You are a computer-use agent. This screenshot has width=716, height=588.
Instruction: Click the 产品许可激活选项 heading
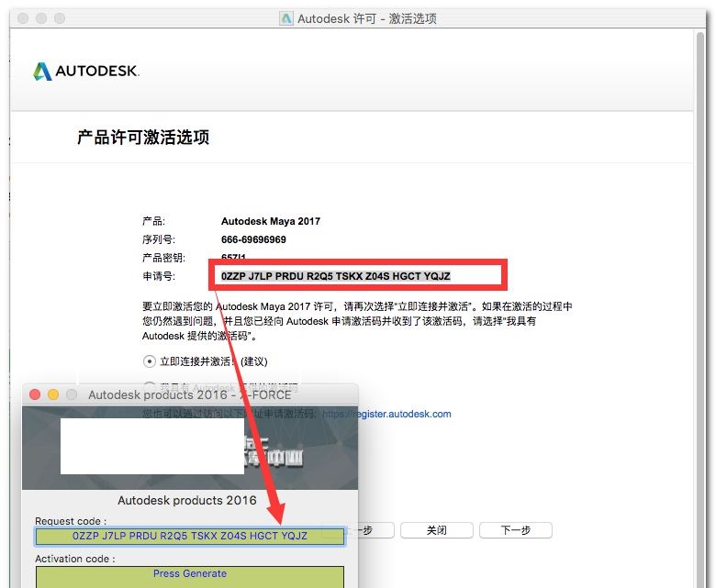(143, 137)
